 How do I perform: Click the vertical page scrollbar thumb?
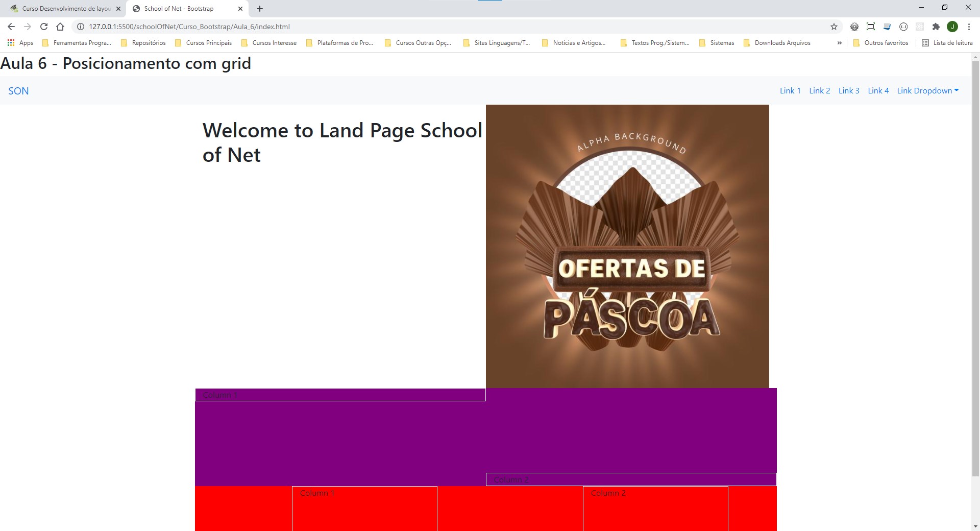[x=975, y=269]
